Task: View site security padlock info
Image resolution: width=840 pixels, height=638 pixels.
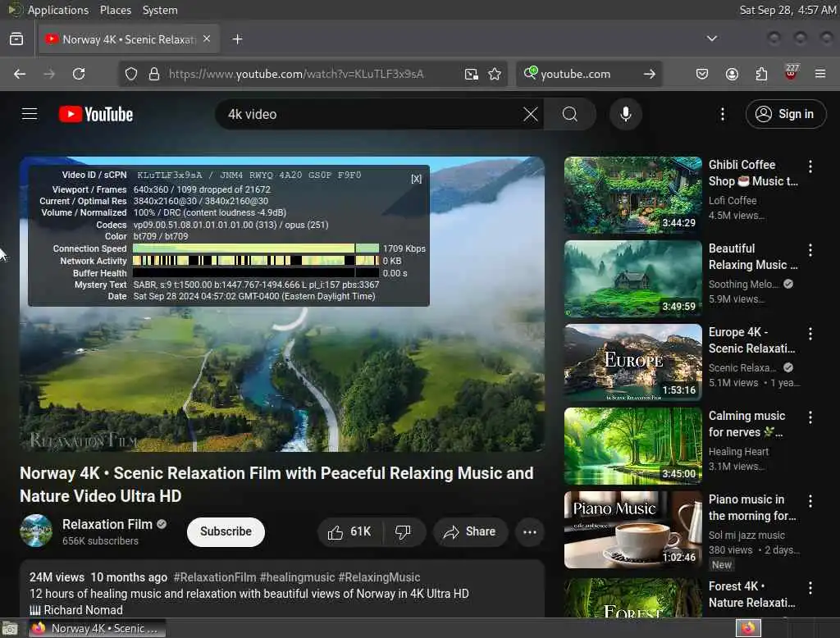Action: (154, 74)
